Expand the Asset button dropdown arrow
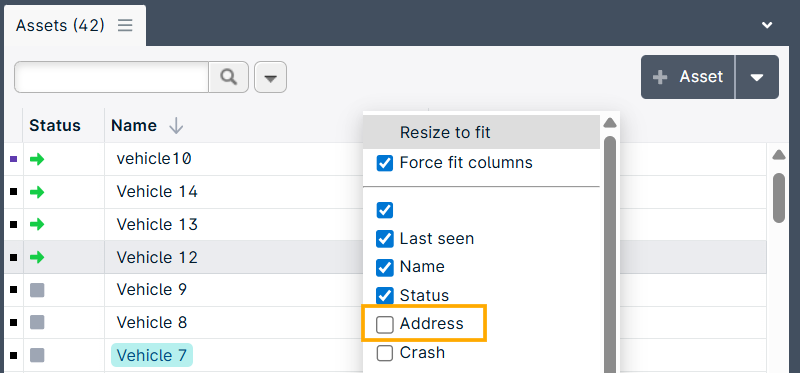800x373 pixels. 757,77
